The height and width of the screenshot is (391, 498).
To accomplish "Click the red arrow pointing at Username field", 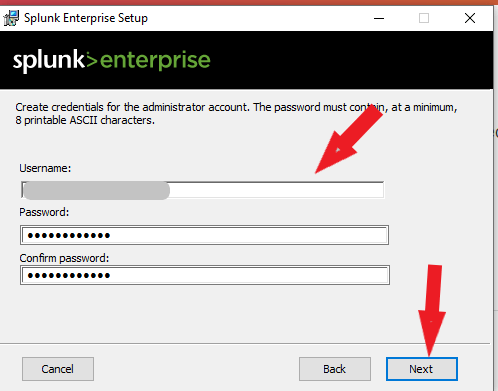I will click(349, 139).
